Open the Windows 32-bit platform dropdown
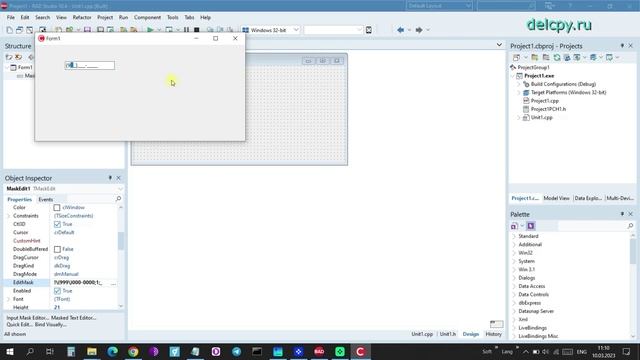This screenshot has height=360, width=640. [x=296, y=30]
